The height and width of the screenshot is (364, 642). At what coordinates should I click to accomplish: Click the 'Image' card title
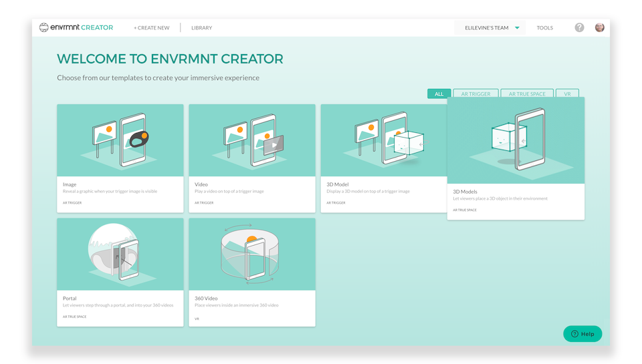click(70, 184)
